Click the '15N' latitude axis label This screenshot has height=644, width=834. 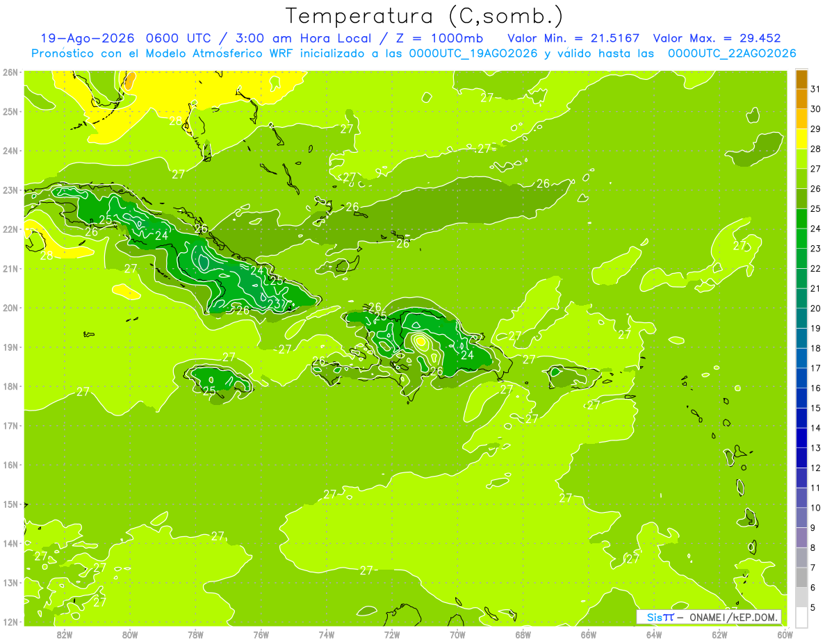10,504
